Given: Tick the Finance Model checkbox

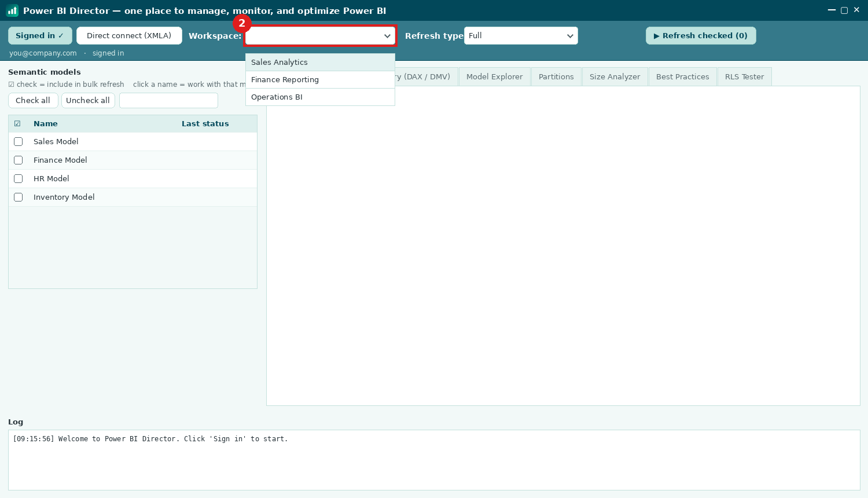Looking at the screenshot, I should 19,160.
